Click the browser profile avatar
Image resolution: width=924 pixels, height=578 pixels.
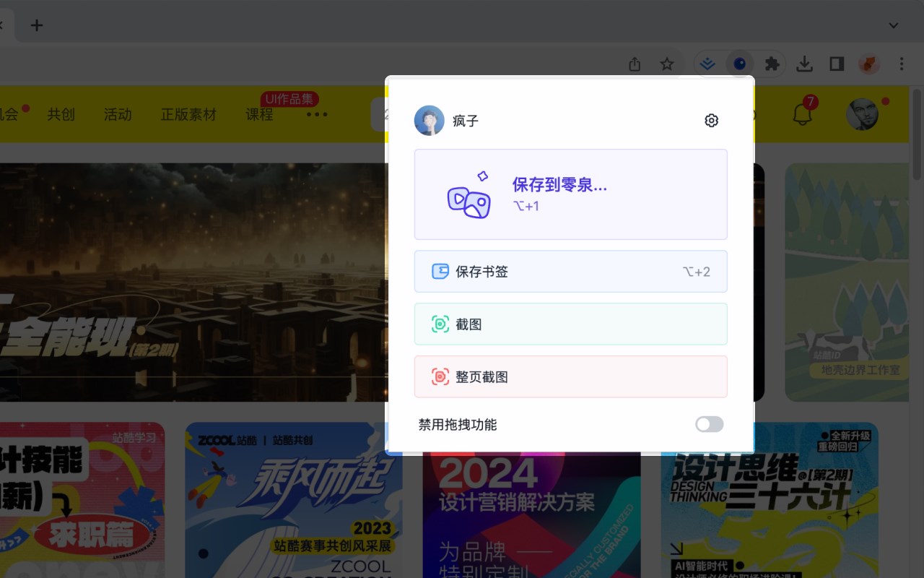(869, 64)
